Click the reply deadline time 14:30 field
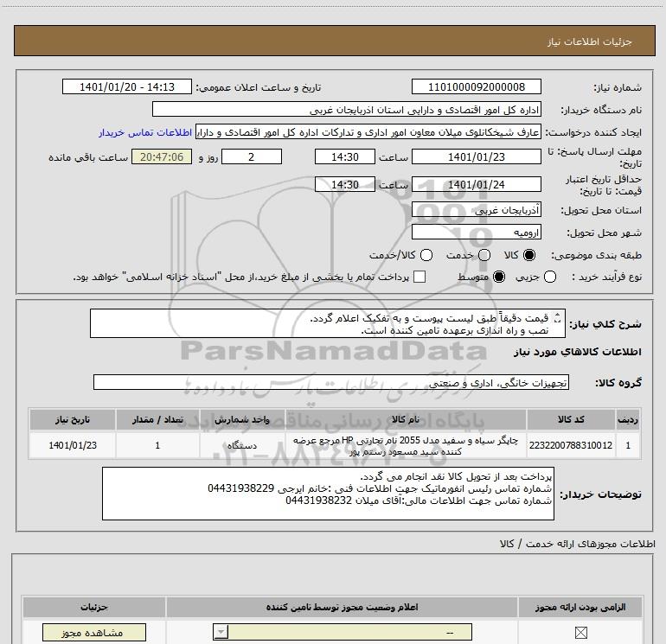This screenshot has height=644, width=666. (x=345, y=156)
